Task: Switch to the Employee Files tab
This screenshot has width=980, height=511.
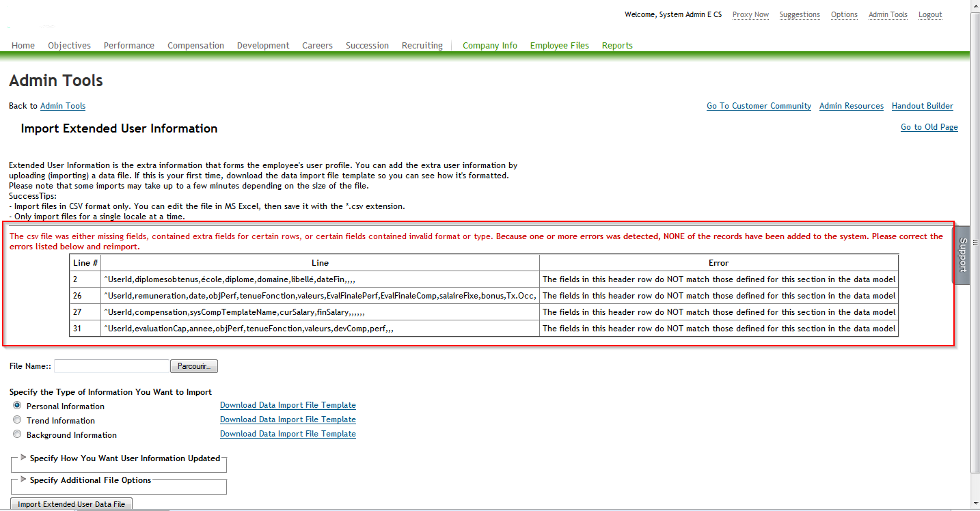Action: [560, 46]
